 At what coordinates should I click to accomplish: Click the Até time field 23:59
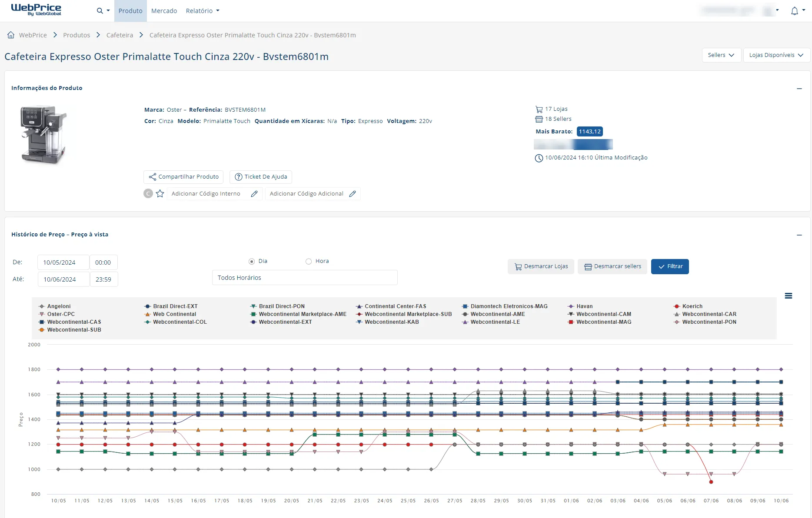tap(103, 279)
